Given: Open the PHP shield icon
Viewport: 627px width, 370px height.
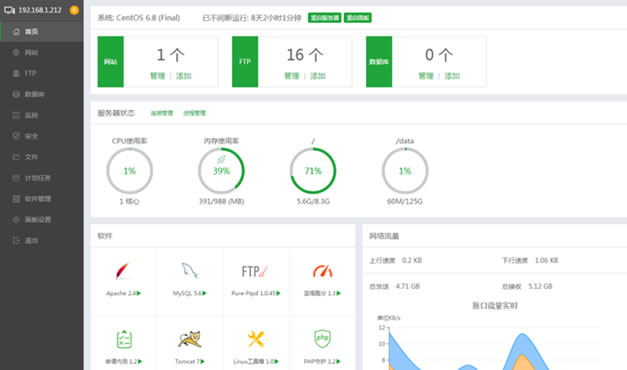Looking at the screenshot, I should pos(322,338).
